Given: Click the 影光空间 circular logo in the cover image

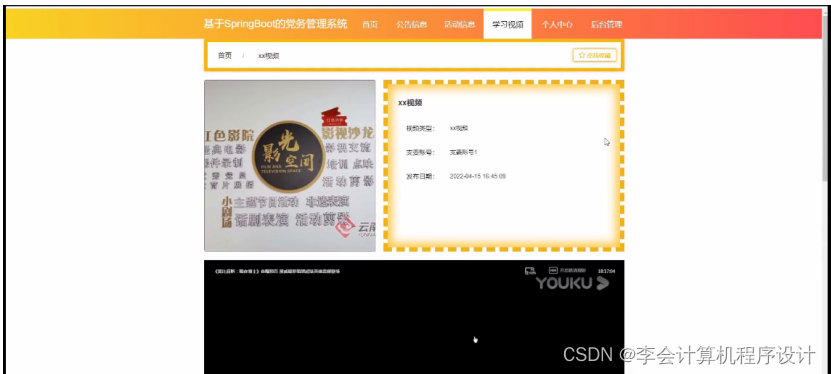Looking at the screenshot, I should [x=288, y=157].
